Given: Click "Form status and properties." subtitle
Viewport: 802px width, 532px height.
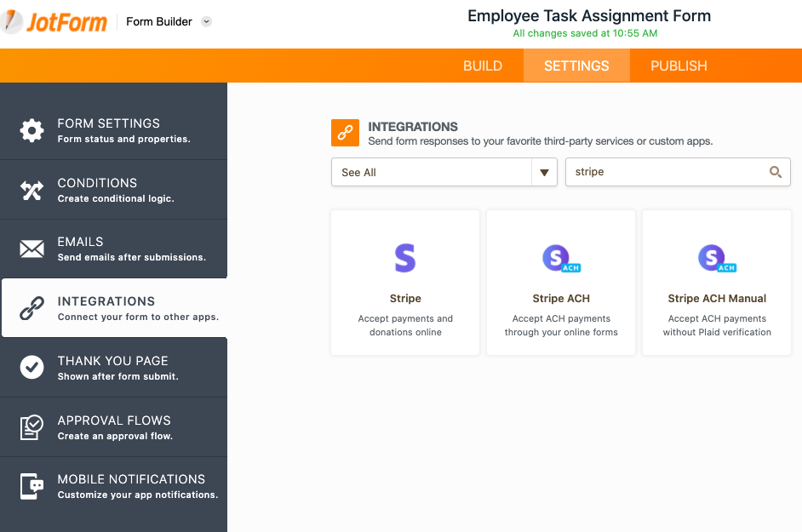Looking at the screenshot, I should (x=123, y=139).
